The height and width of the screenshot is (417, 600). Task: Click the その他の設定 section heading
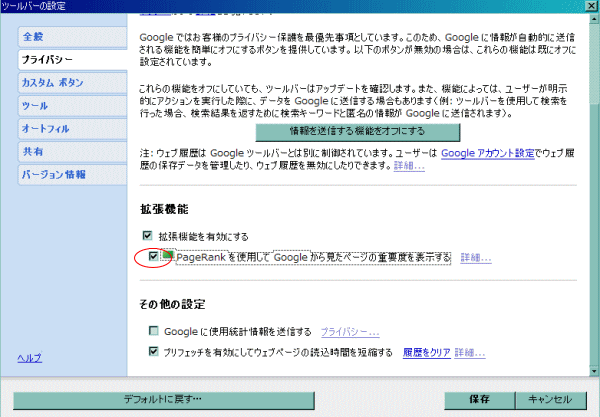172,305
